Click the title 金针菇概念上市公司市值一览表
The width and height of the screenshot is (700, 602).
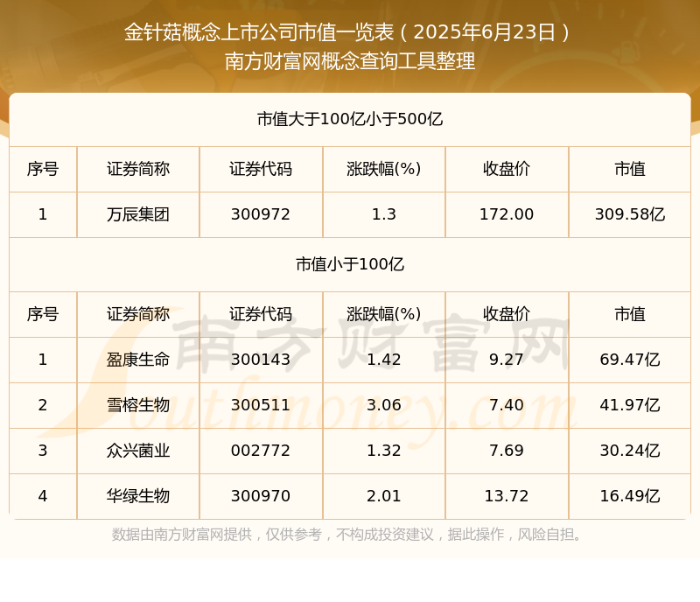[259, 32]
